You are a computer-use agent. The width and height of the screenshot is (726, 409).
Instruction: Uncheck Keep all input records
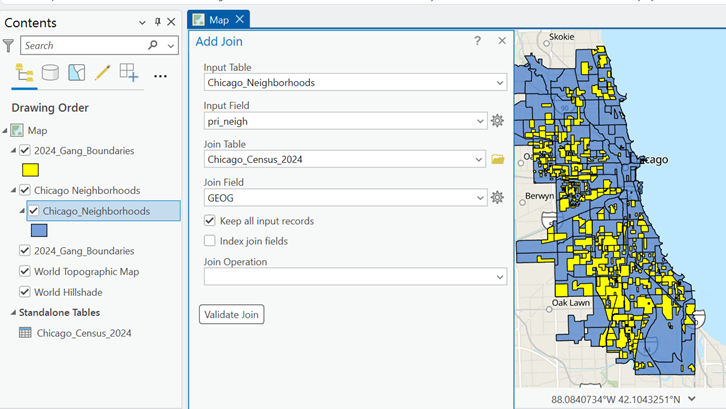pyautogui.click(x=210, y=221)
